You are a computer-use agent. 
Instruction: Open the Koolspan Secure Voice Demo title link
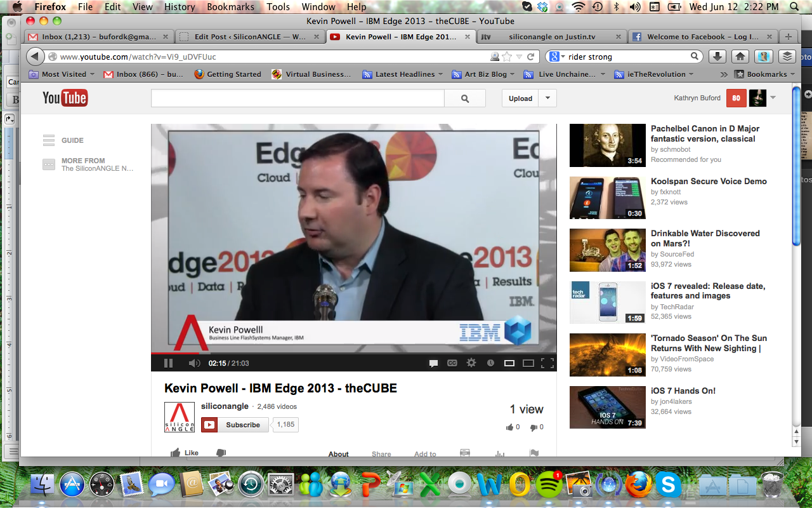click(x=709, y=181)
